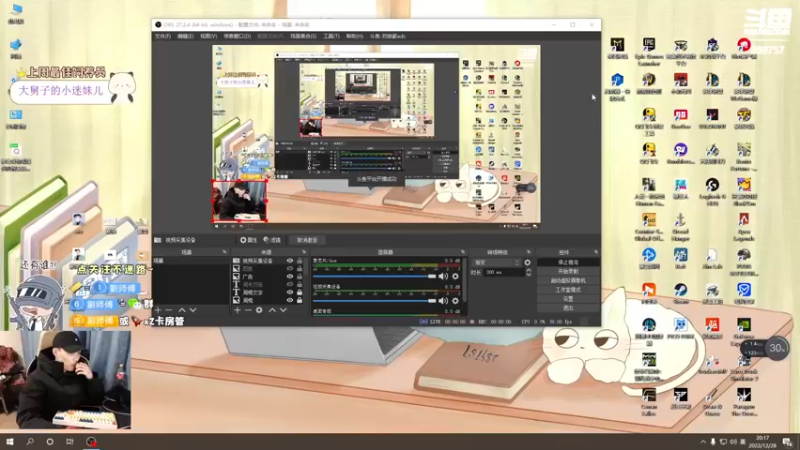800x450 pixels.
Task: Open the Logitech G HUB desktop icon
Action: (712, 192)
